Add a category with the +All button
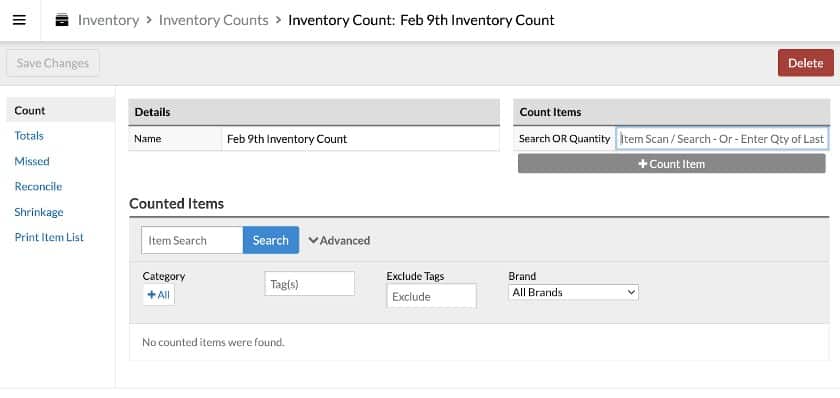Viewport: 840px width, 398px height. tap(159, 295)
